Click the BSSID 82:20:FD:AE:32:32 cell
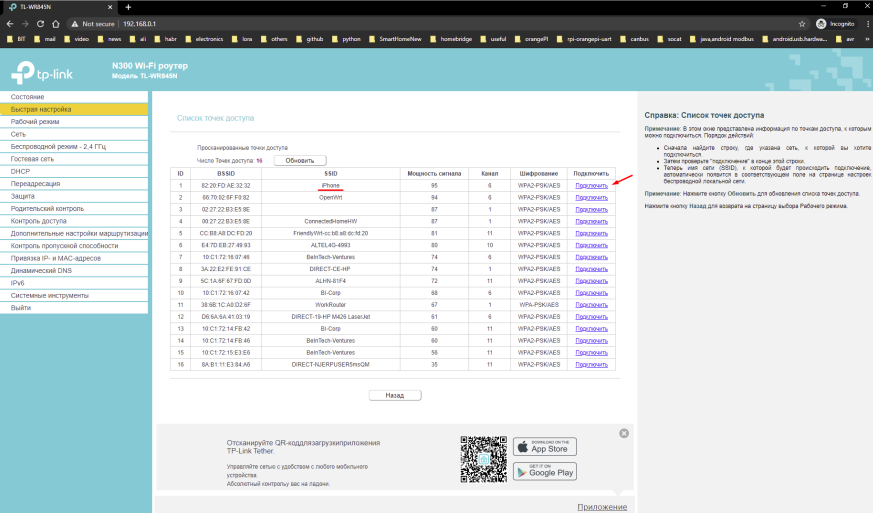Viewport: 873px width, 513px height. [x=226, y=185]
